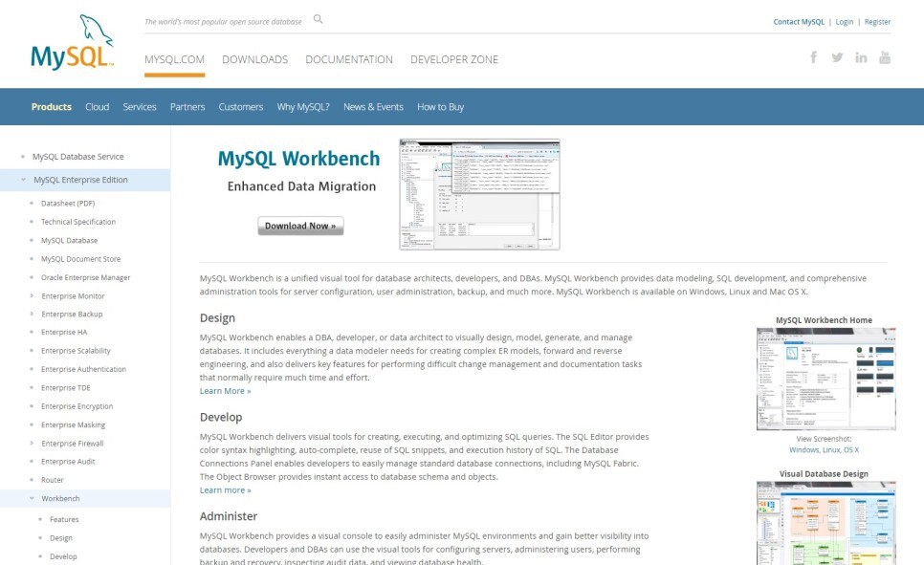Open Oracle Enterprise Manager sidebar link

coord(85,277)
